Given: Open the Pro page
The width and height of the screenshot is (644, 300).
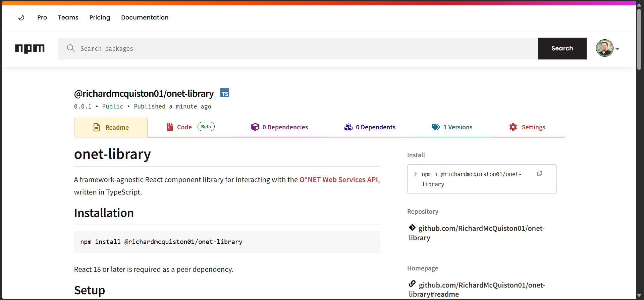Looking at the screenshot, I should 42,17.
